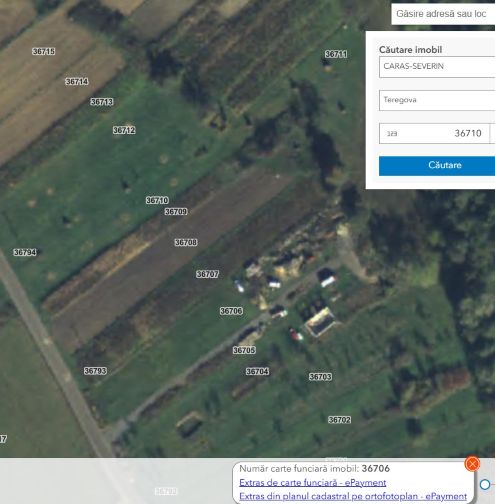Open the CARAS-SEVERIN county selector

(x=437, y=67)
